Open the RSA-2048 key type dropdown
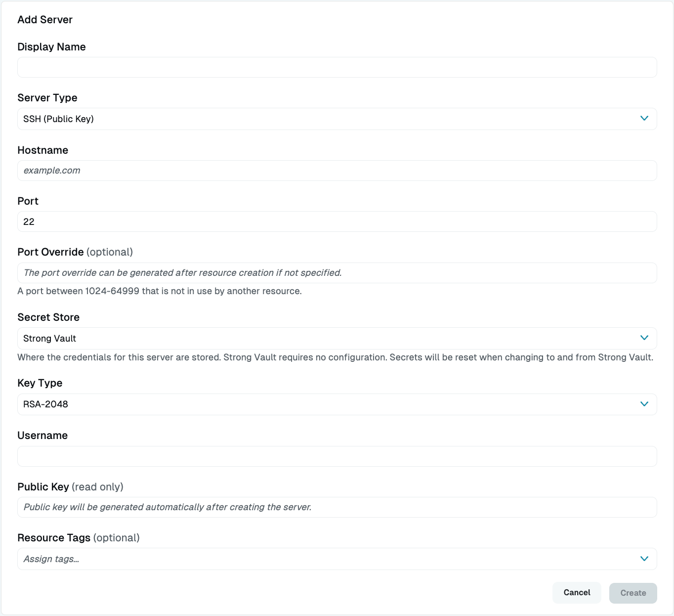The width and height of the screenshot is (674, 616). click(337, 404)
